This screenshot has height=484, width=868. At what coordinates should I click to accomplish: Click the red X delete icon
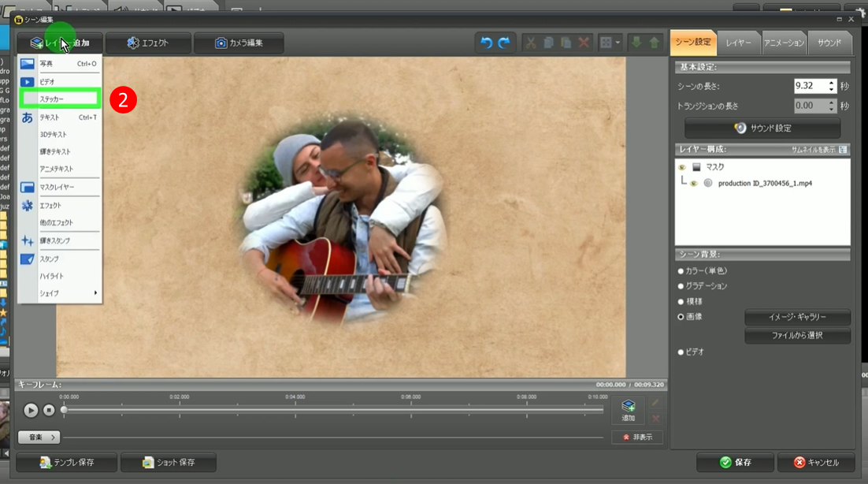click(584, 43)
